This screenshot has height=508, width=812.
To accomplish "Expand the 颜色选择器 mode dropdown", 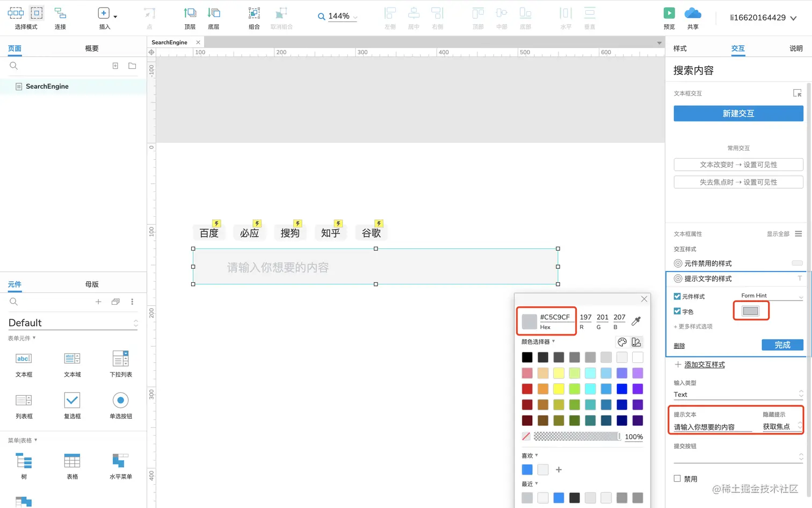I will [x=538, y=341].
